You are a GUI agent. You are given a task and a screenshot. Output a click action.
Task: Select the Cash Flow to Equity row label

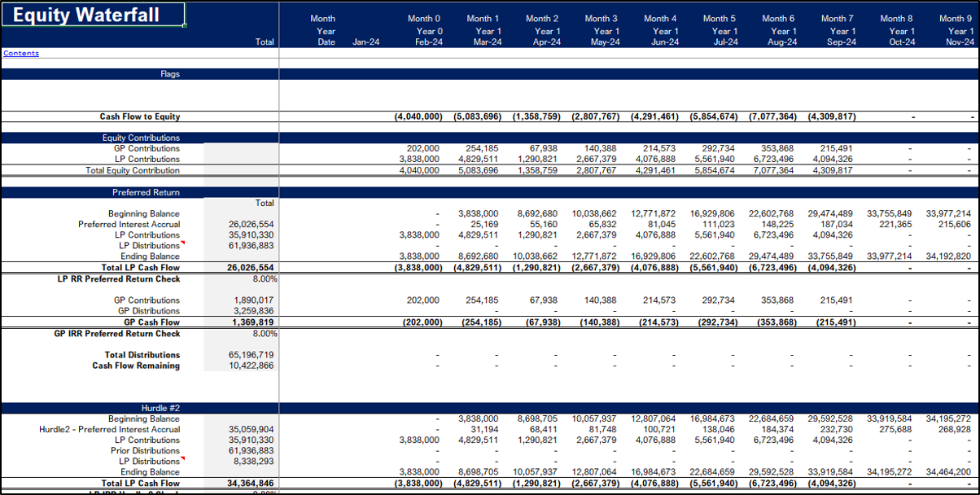pos(139,117)
